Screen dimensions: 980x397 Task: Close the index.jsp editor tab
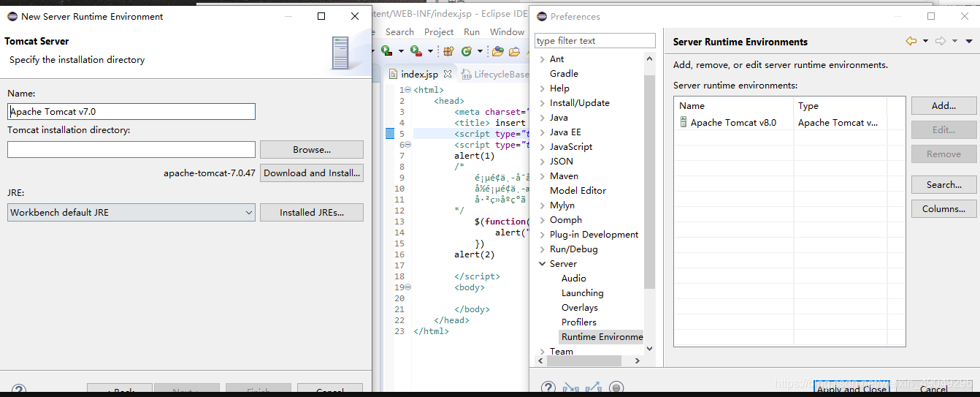[447, 74]
